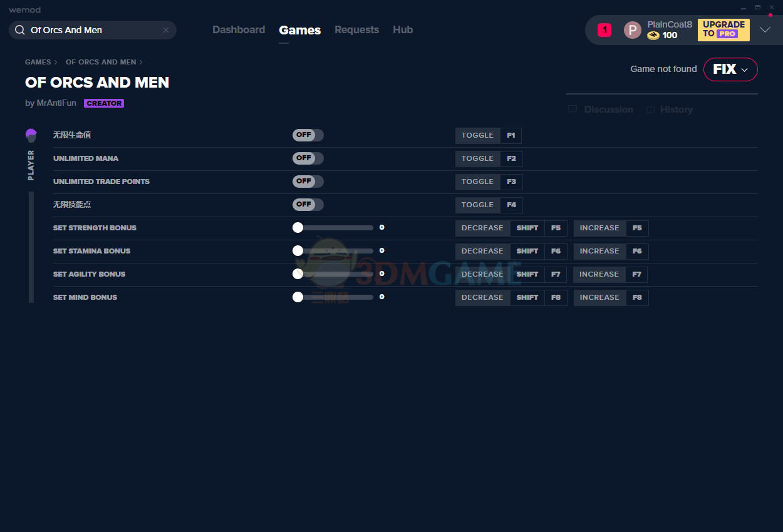Enable Unlimited Trade Points toggle
Image resolution: width=783 pixels, height=532 pixels.
(x=308, y=182)
